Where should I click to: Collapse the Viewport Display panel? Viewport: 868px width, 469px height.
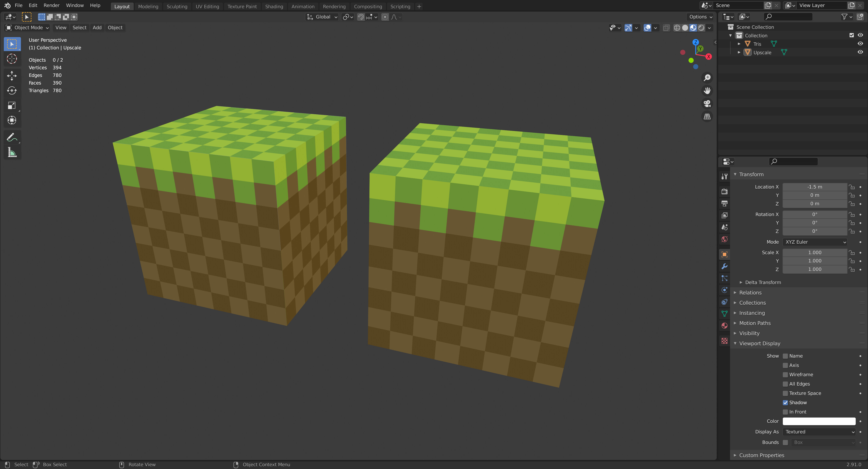click(x=759, y=344)
